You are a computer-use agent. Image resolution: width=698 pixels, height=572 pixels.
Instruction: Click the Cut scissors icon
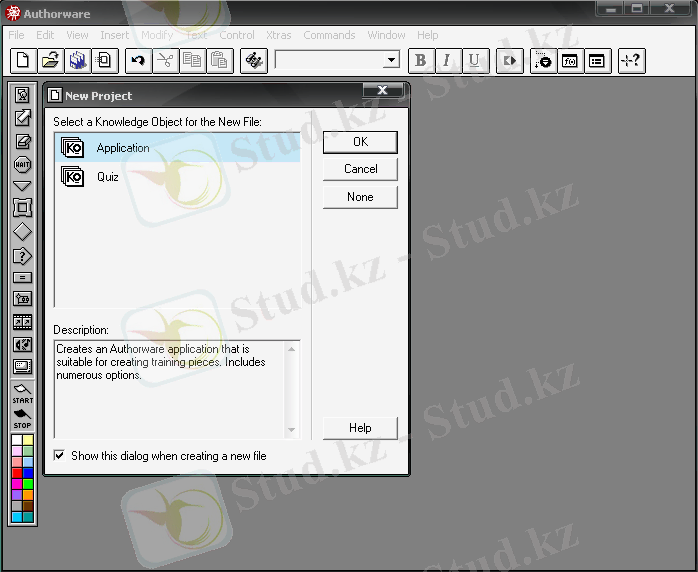(x=166, y=61)
